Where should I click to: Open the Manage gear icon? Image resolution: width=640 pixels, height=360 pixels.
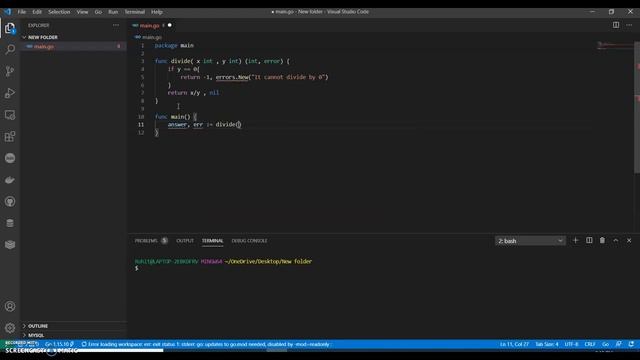click(x=10, y=328)
